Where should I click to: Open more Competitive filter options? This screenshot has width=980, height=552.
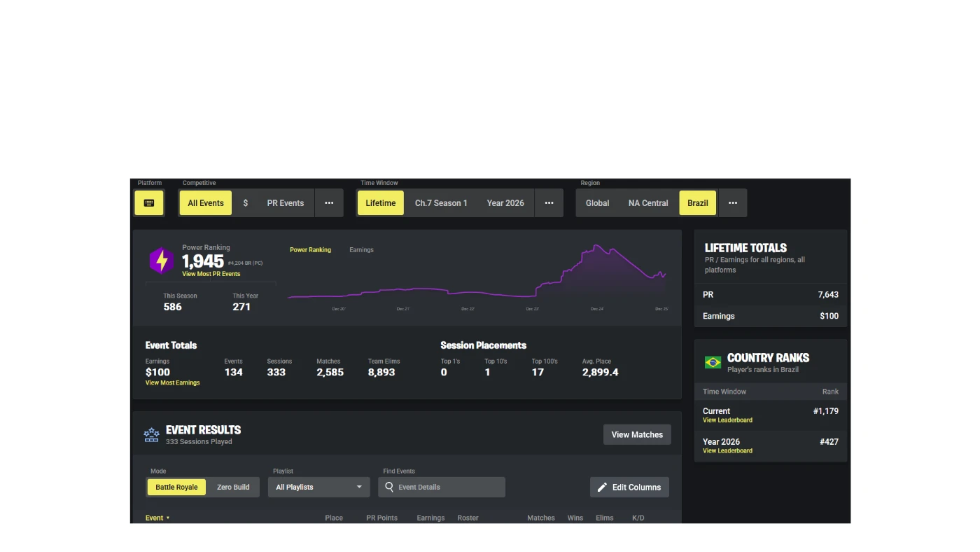(x=329, y=203)
